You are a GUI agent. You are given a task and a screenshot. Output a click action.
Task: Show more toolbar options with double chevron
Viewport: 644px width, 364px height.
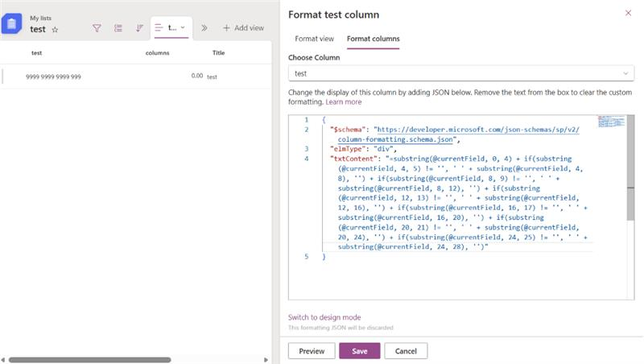pyautogui.click(x=204, y=28)
